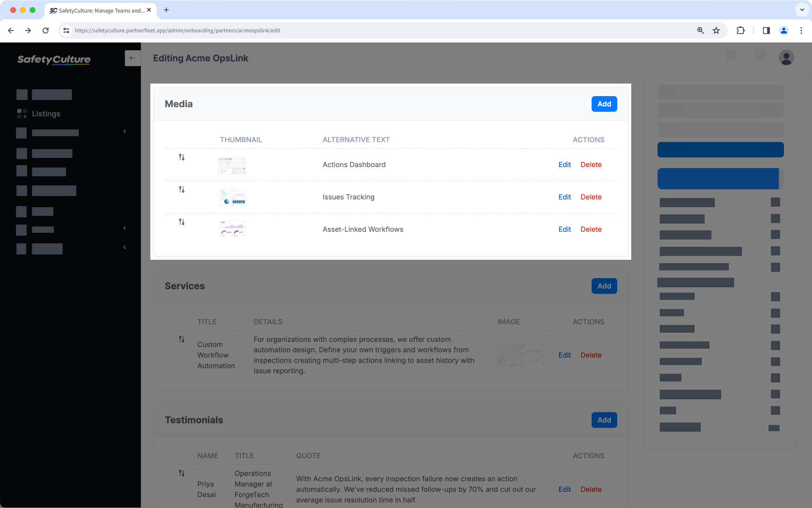Bookmark this page with the star icon

pos(716,30)
